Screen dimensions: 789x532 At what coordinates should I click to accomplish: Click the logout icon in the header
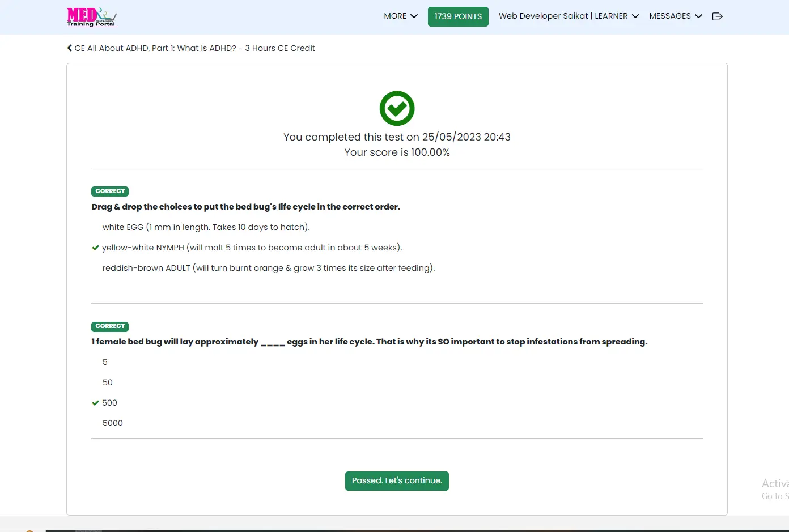[x=717, y=16]
